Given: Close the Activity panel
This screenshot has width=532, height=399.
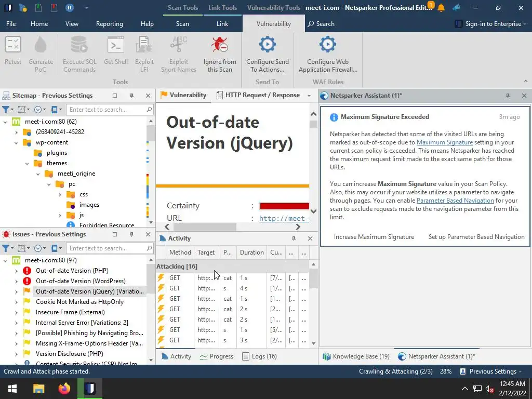Looking at the screenshot, I should point(310,238).
